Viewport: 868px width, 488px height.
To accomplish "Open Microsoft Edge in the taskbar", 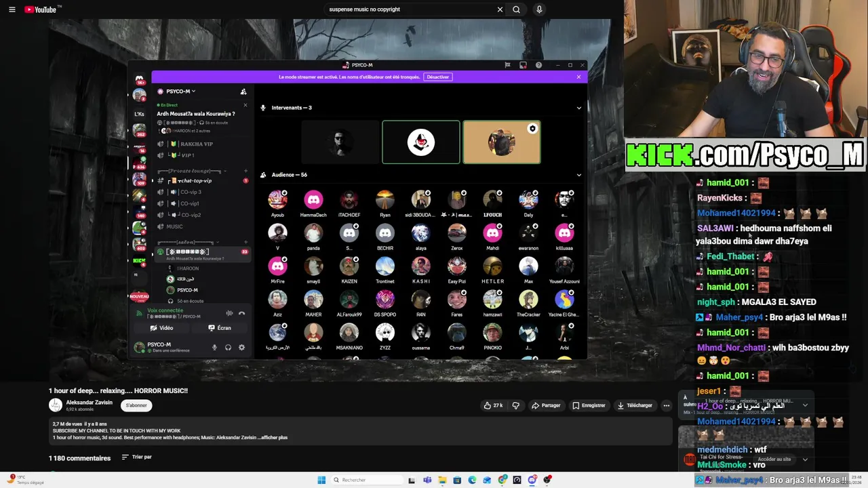I will pos(472,480).
